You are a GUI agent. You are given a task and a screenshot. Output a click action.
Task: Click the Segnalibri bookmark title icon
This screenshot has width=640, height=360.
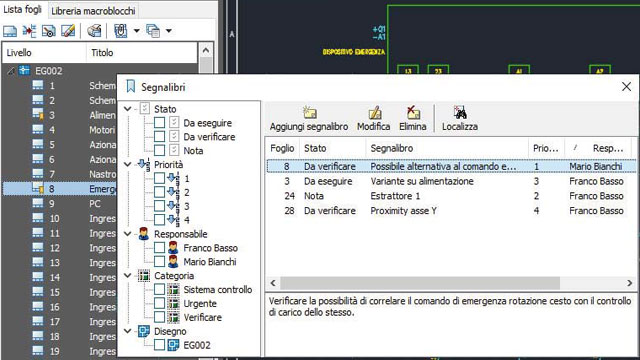131,86
